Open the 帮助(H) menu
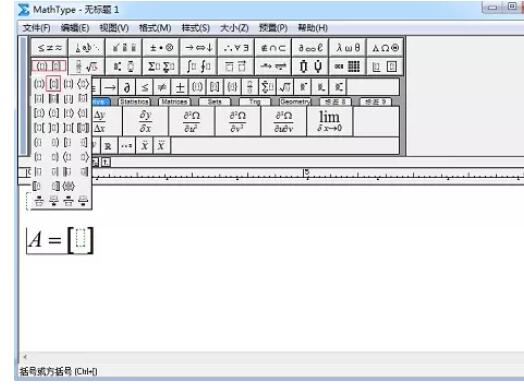This screenshot has width=524, height=386. click(x=313, y=28)
